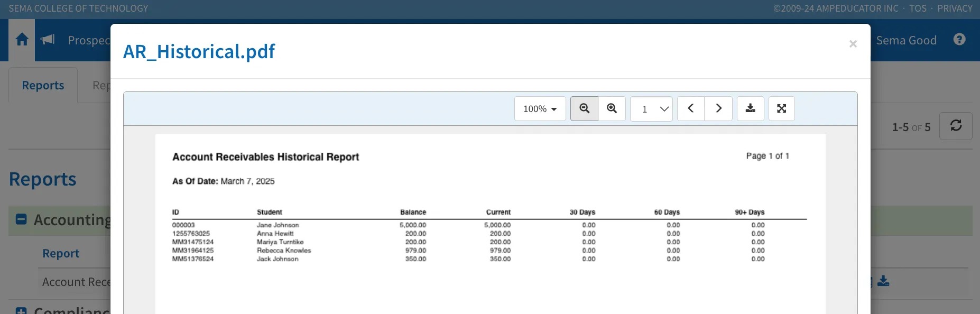980x314 pixels.
Task: Download the AR_Historical PDF from viewer toolbar
Action: click(x=750, y=108)
